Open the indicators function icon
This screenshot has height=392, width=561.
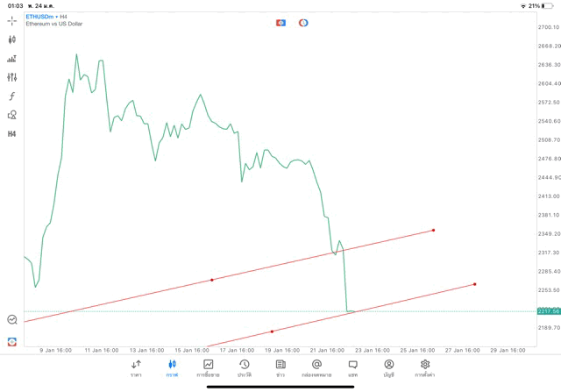12,96
